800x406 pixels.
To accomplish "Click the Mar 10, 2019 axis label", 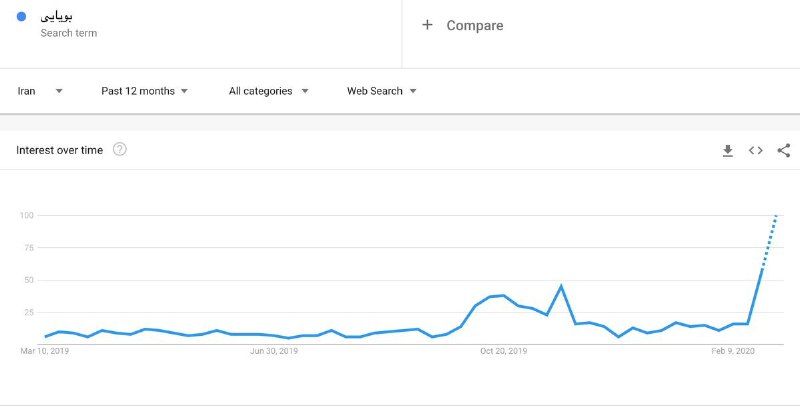I will (x=45, y=351).
